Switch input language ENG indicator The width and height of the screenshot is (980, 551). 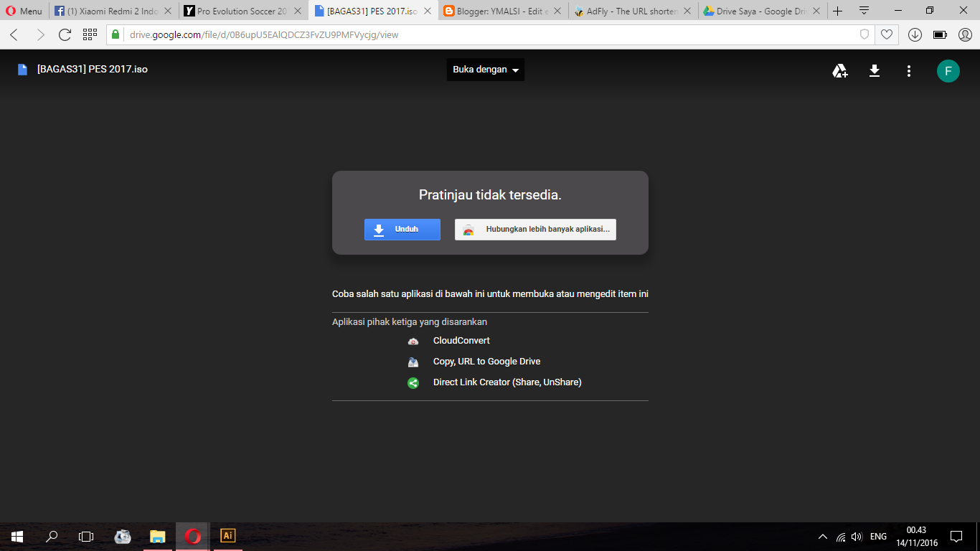[x=878, y=537]
